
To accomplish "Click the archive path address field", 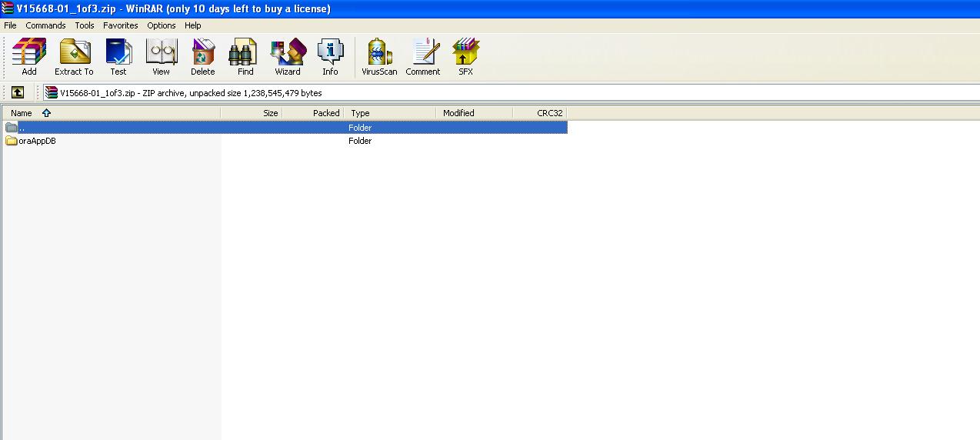I will [508, 93].
